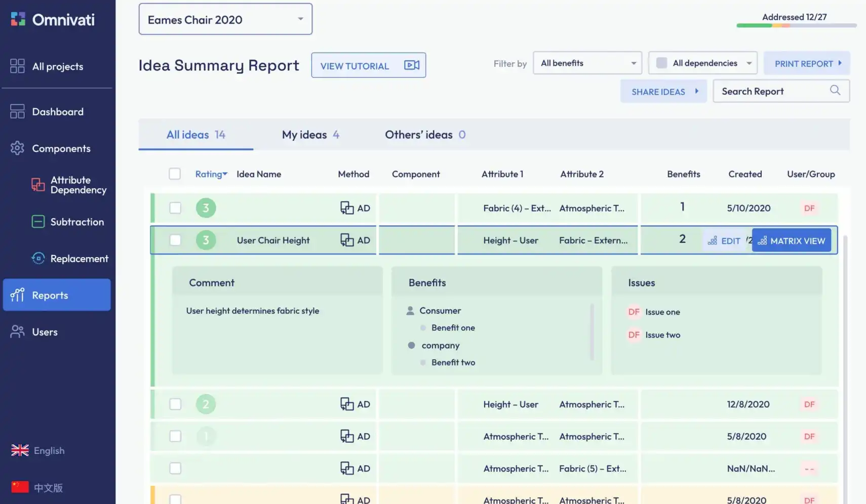The image size is (866, 504).
Task: Click the 'Created' column header
Action: 745,174
